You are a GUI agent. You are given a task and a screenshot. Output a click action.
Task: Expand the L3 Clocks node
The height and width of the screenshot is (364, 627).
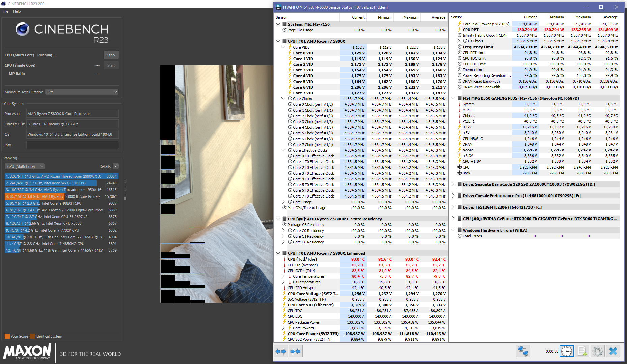pos(459,41)
